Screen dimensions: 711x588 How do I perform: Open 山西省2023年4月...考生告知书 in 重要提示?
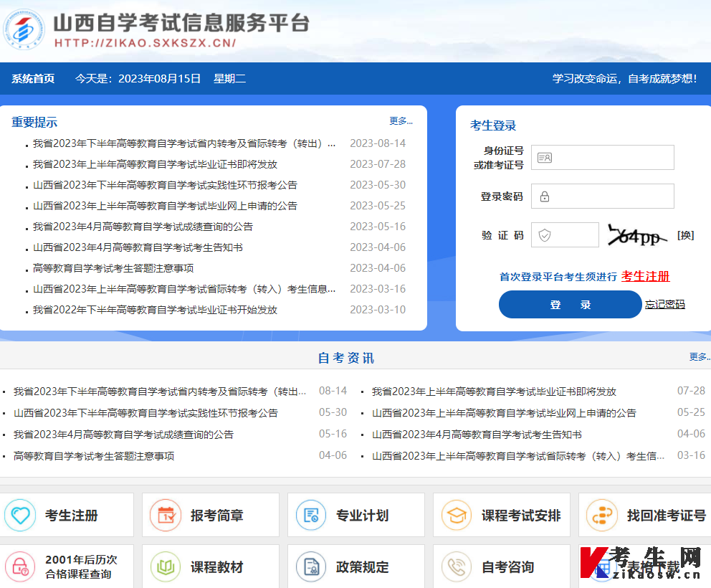pos(138,247)
